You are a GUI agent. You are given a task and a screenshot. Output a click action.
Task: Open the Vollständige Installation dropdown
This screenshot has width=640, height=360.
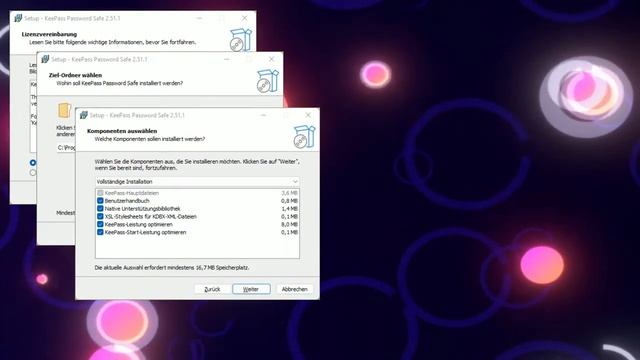tap(198, 182)
